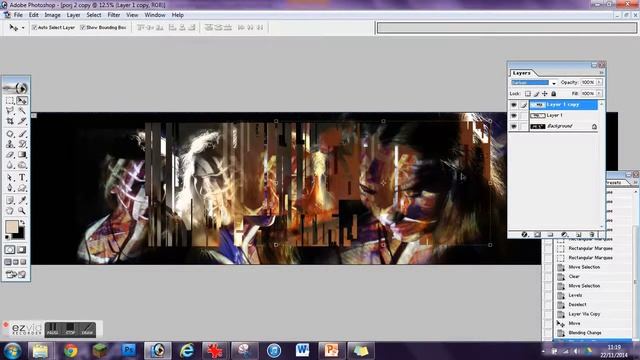Screen dimensions: 640x360
Task: Select the Move tool in toolbox
Action: 22,100
